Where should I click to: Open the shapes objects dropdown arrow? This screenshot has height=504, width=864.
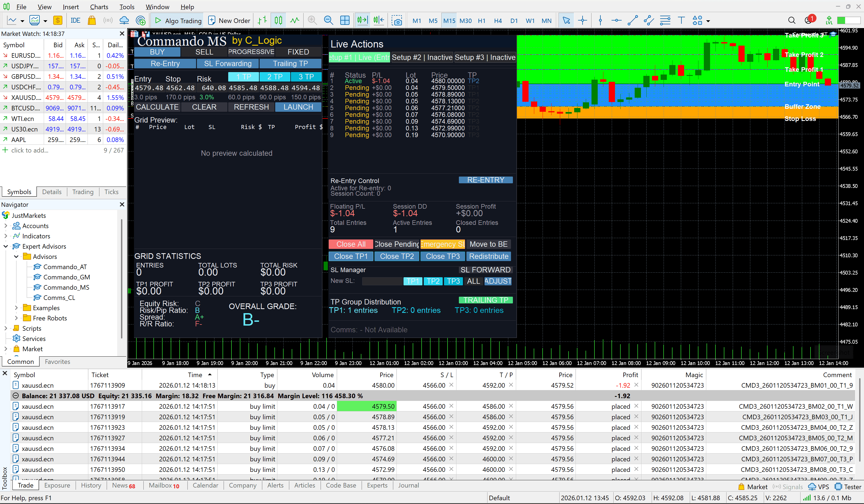coord(708,21)
